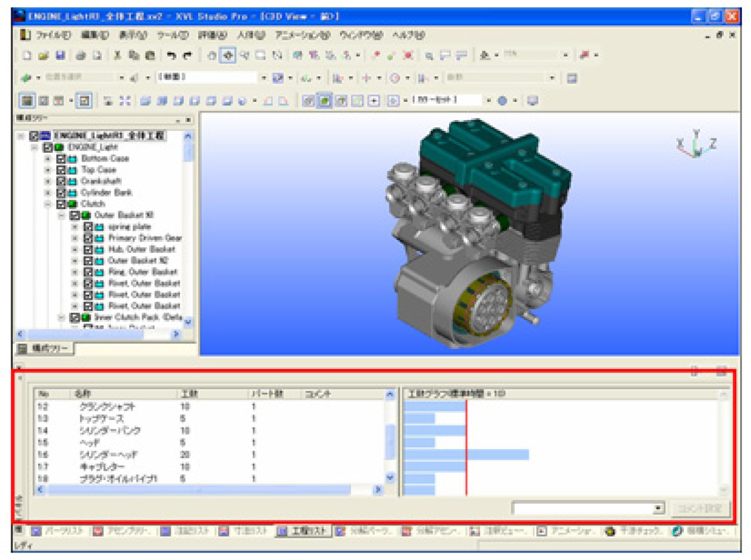The width and height of the screenshot is (751, 560).
Task: Toggle checkbox for Primary Driven Gear item
Action: pyautogui.click(x=88, y=238)
